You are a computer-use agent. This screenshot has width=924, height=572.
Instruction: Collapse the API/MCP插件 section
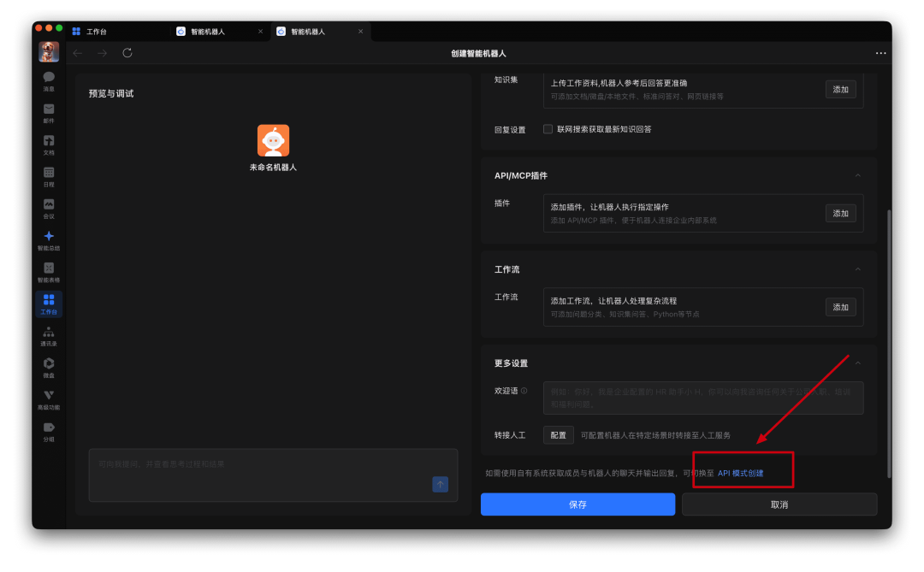pos(858,174)
